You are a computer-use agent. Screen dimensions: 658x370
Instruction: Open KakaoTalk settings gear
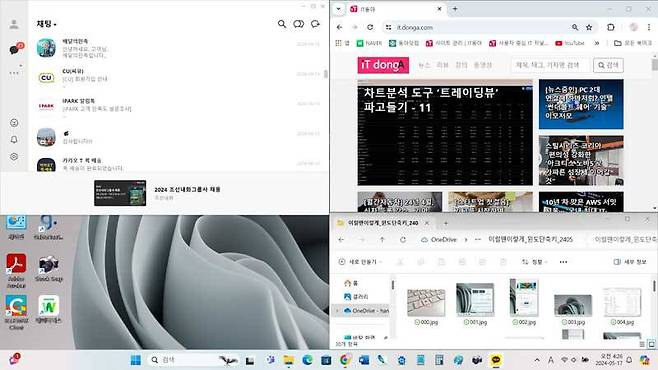click(14, 156)
